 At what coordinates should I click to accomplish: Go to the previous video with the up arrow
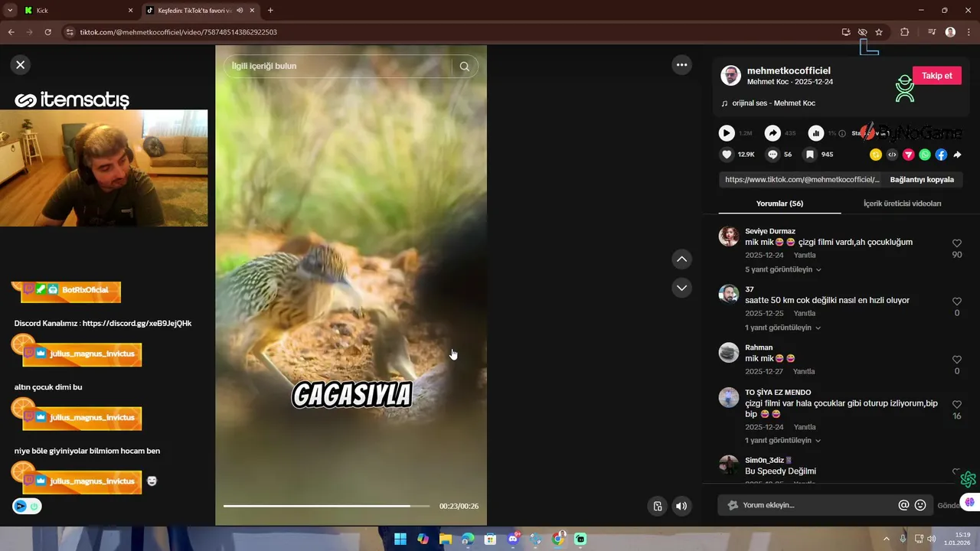681,259
